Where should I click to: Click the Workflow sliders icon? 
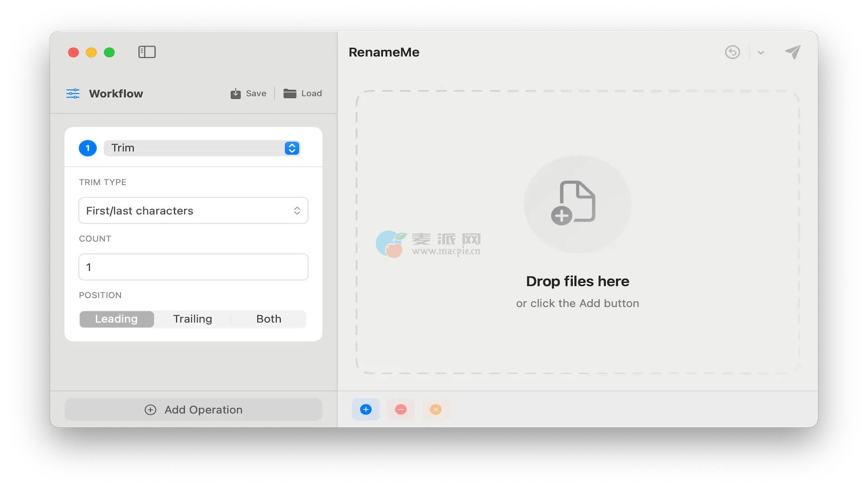pyautogui.click(x=73, y=94)
